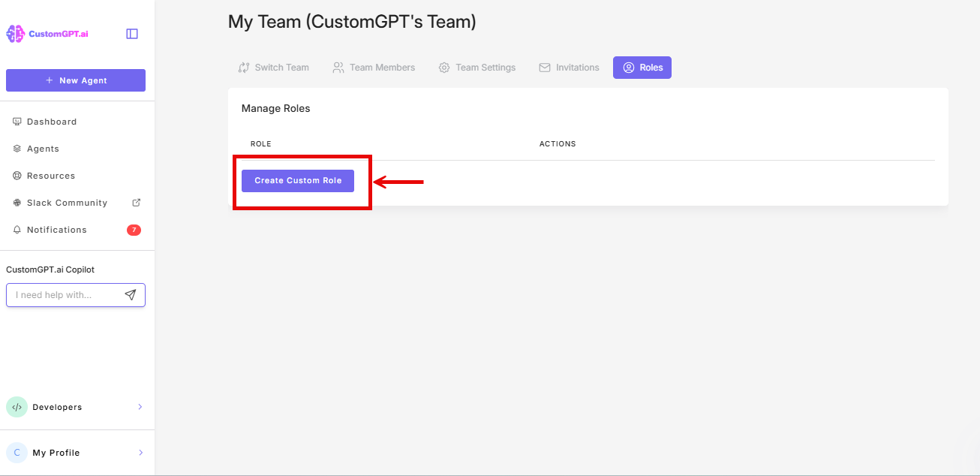Expand the Developers section chevron
This screenshot has height=476, width=980.
(140, 406)
